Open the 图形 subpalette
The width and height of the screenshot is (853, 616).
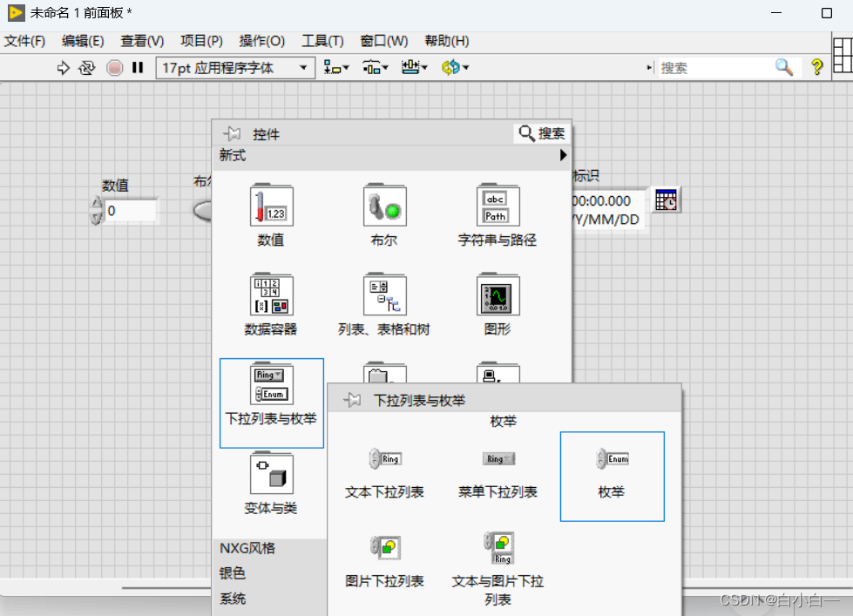click(x=498, y=305)
